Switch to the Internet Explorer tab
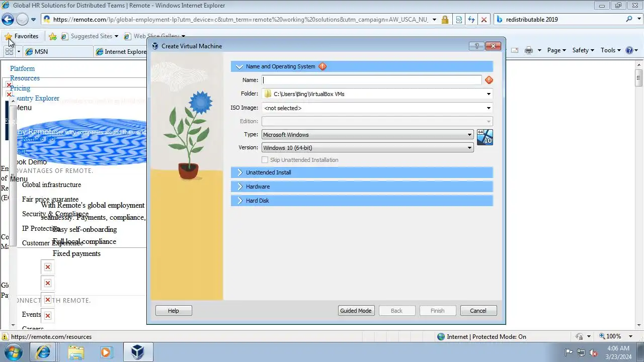This screenshot has height=362, width=644. pyautogui.click(x=120, y=51)
